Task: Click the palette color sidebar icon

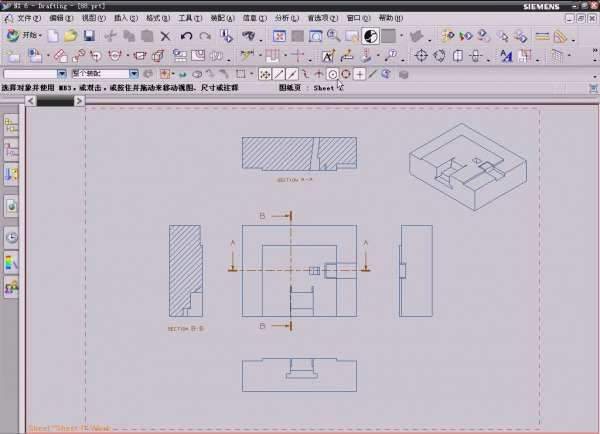Action: click(x=11, y=262)
